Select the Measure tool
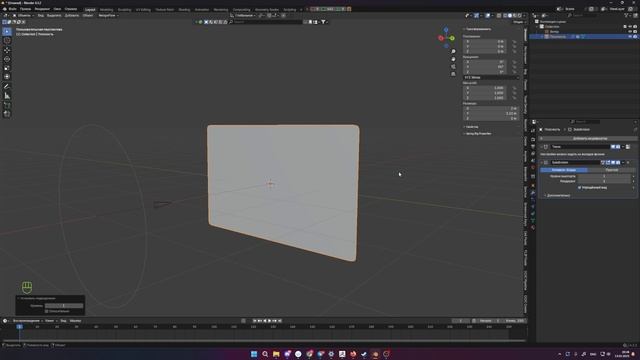Viewport: 640px width, 360px height. tap(7, 96)
